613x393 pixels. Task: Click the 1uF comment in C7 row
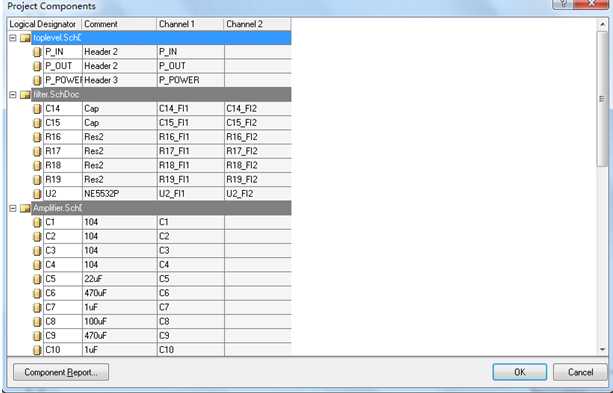point(120,307)
